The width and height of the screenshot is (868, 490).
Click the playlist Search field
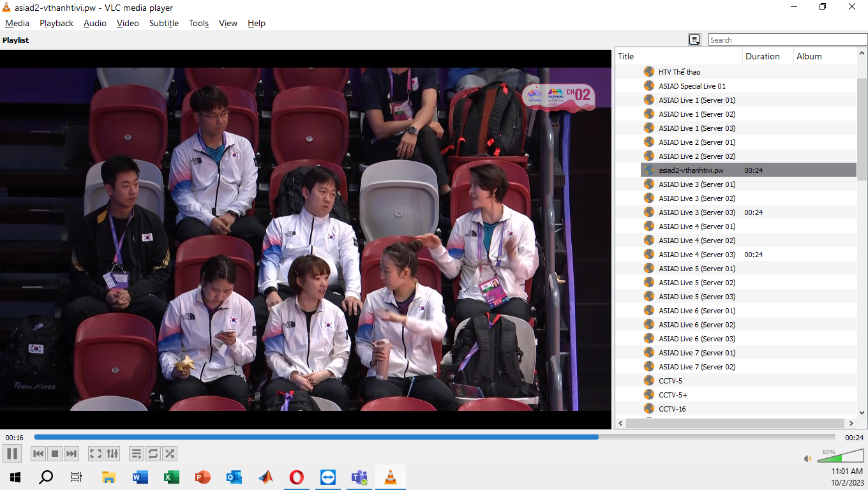pyautogui.click(x=788, y=40)
